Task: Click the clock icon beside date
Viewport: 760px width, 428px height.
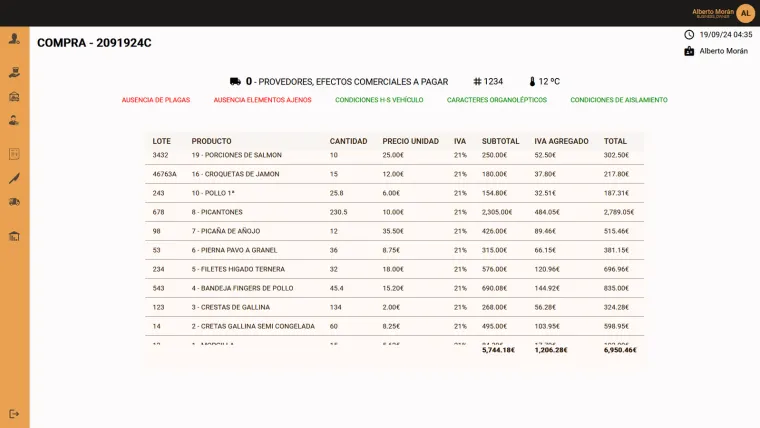Action: (689, 34)
